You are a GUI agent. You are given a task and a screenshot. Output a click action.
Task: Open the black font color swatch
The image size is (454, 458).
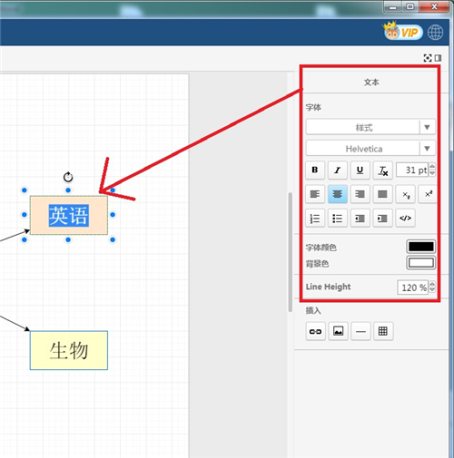(x=421, y=247)
